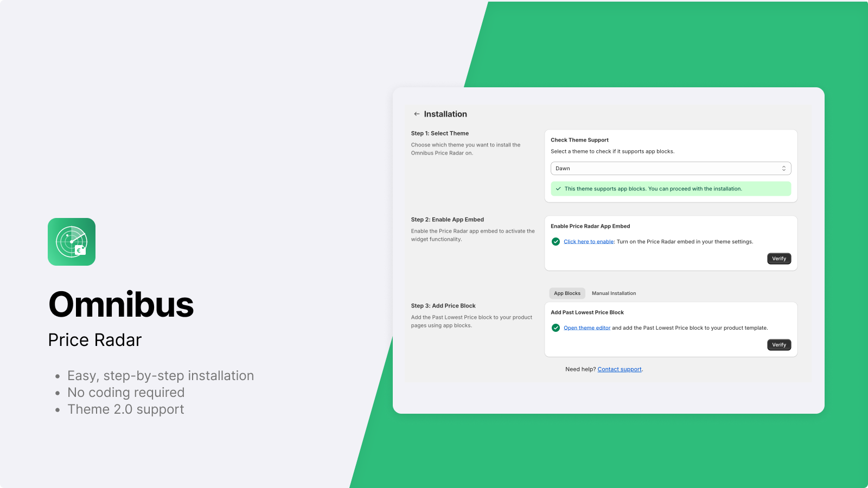This screenshot has height=488, width=868.
Task: Click the Step 1: Select Theme heading
Action: [x=440, y=133]
